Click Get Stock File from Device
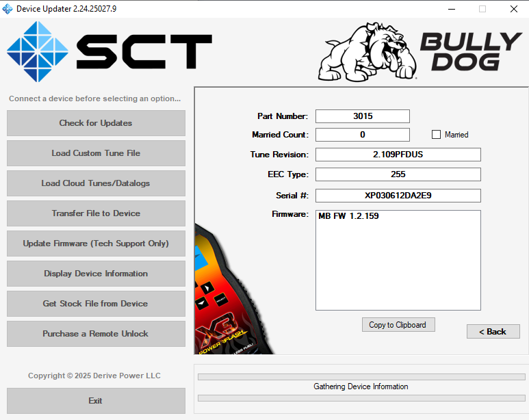This screenshot has width=529, height=420. click(x=96, y=304)
